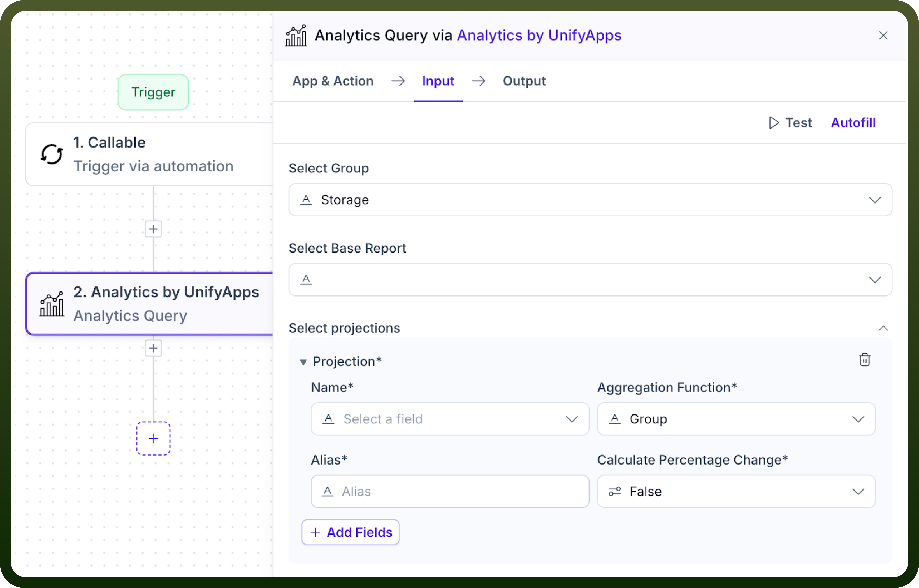This screenshot has height=588, width=919.
Task: Open Calculate Percentage Change dropdown
Action: coord(736,491)
